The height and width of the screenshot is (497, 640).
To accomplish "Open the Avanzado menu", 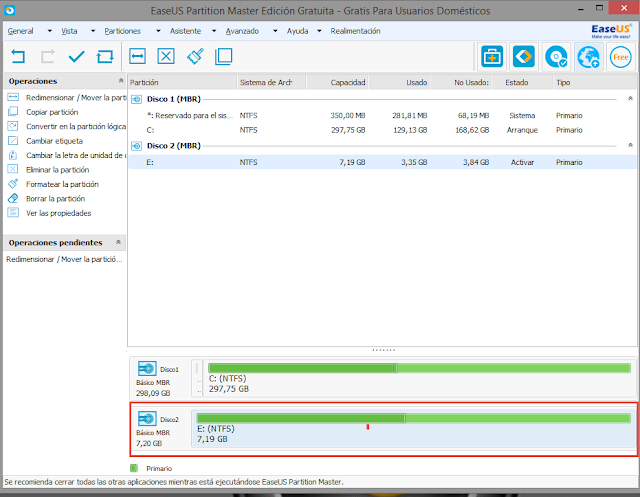I will click(x=242, y=31).
